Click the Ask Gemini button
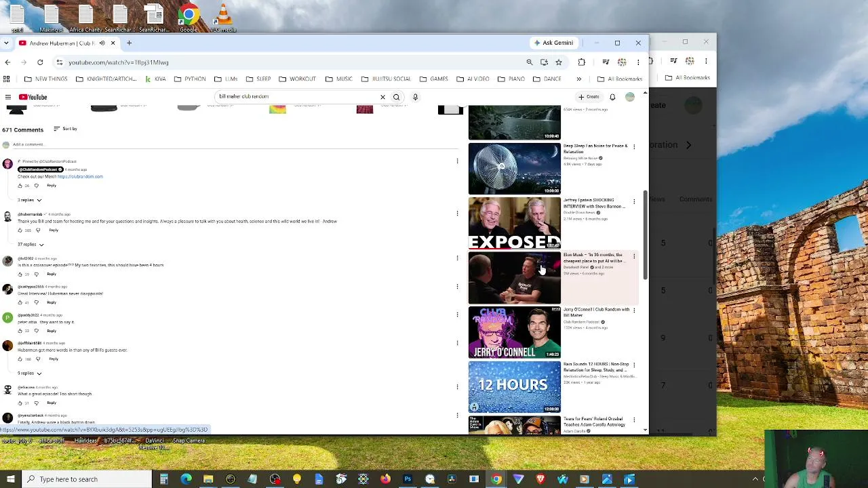Viewport: 868px width, 488px height. (553, 43)
